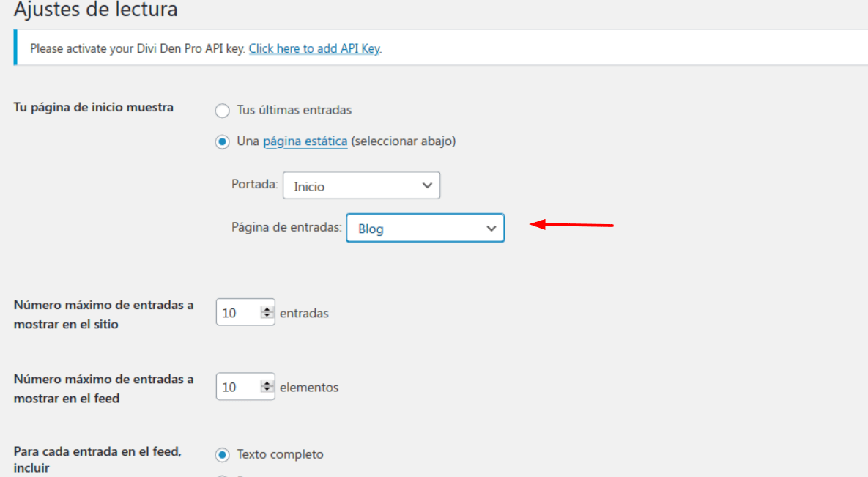Choose 'Texto completo' feed radio option
868x477 pixels.
[222, 455]
